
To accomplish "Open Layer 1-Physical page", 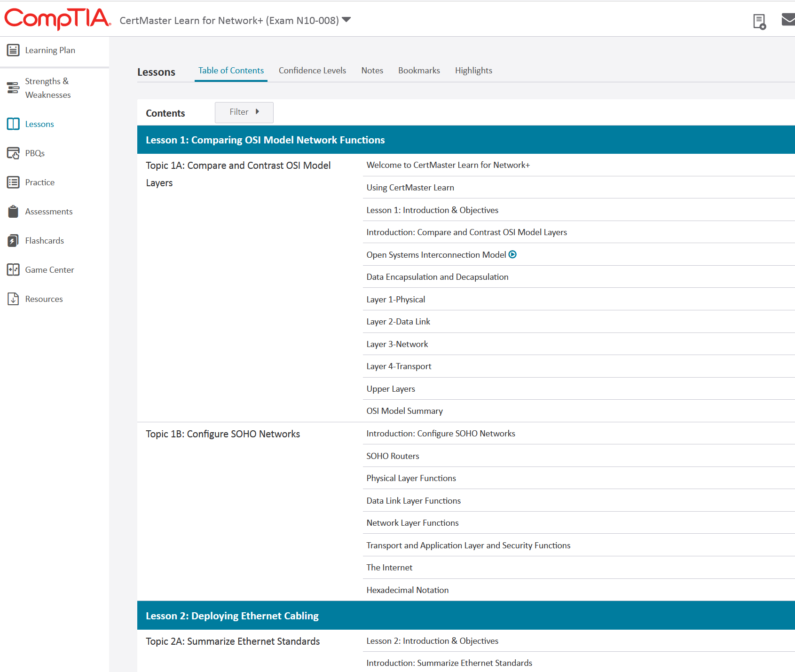I will (x=395, y=300).
